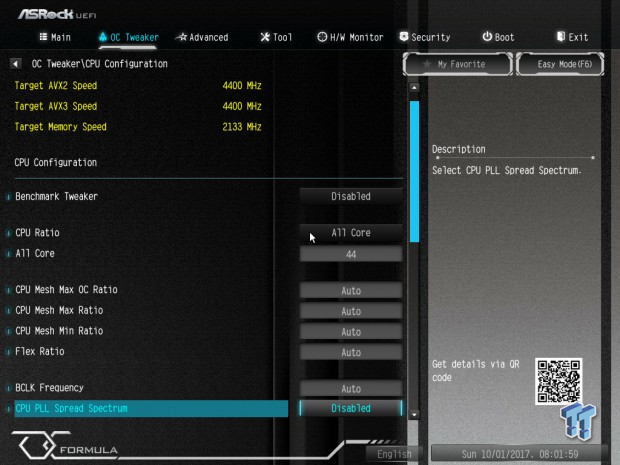Open BCLK Frequency Auto field

tap(351, 388)
